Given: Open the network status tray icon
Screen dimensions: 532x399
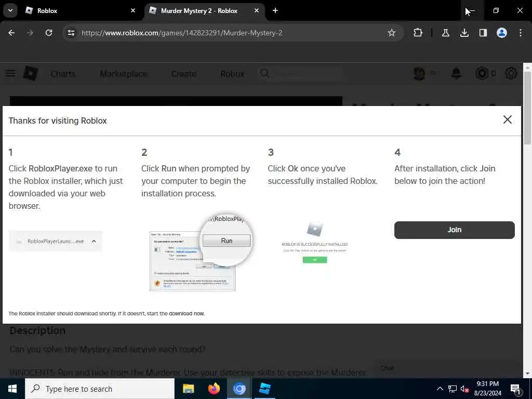Looking at the screenshot, I should pyautogui.click(x=453, y=389).
